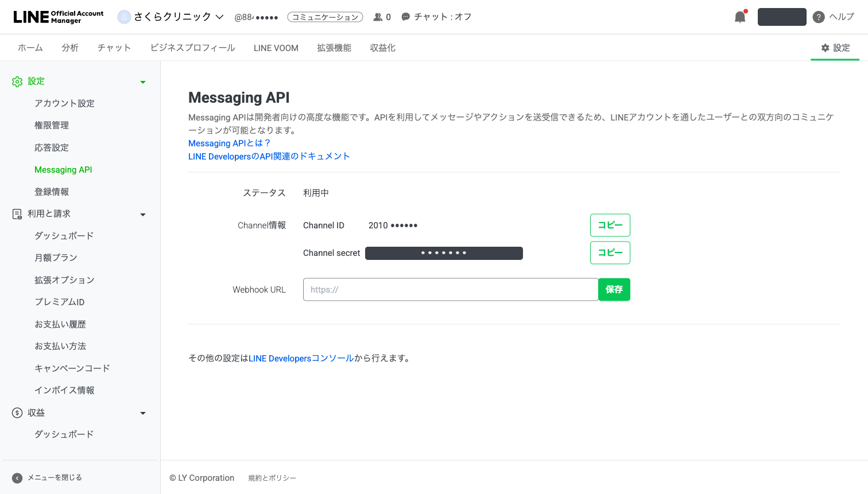868x494 pixels.
Task: Click the 利用中 status text
Action: pyautogui.click(x=316, y=193)
